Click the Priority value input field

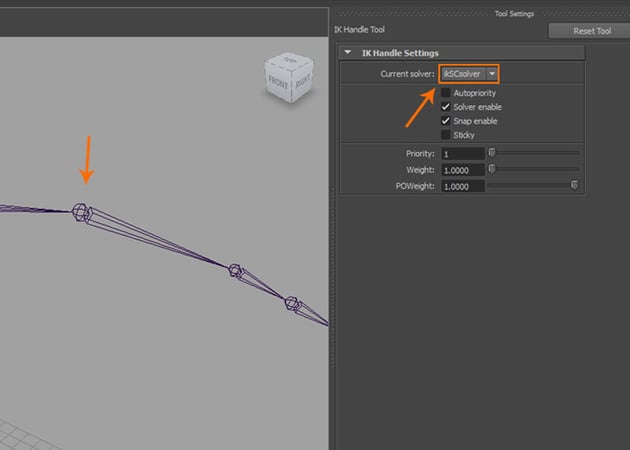(x=463, y=154)
